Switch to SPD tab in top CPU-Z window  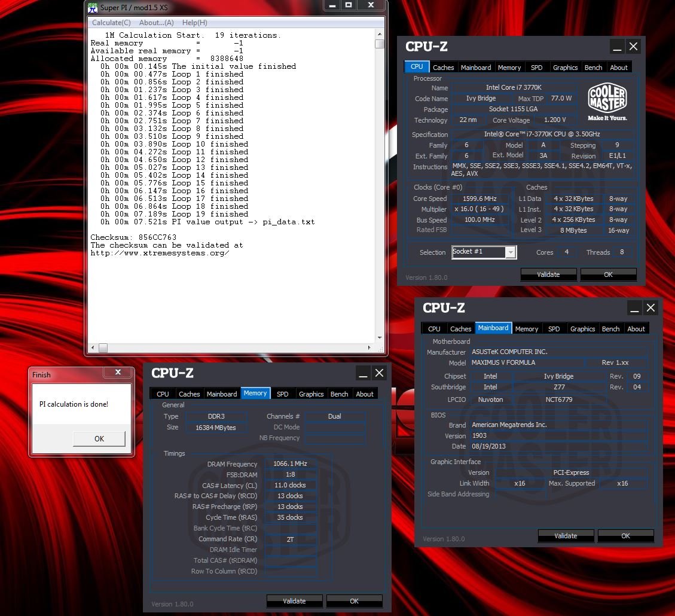536,68
